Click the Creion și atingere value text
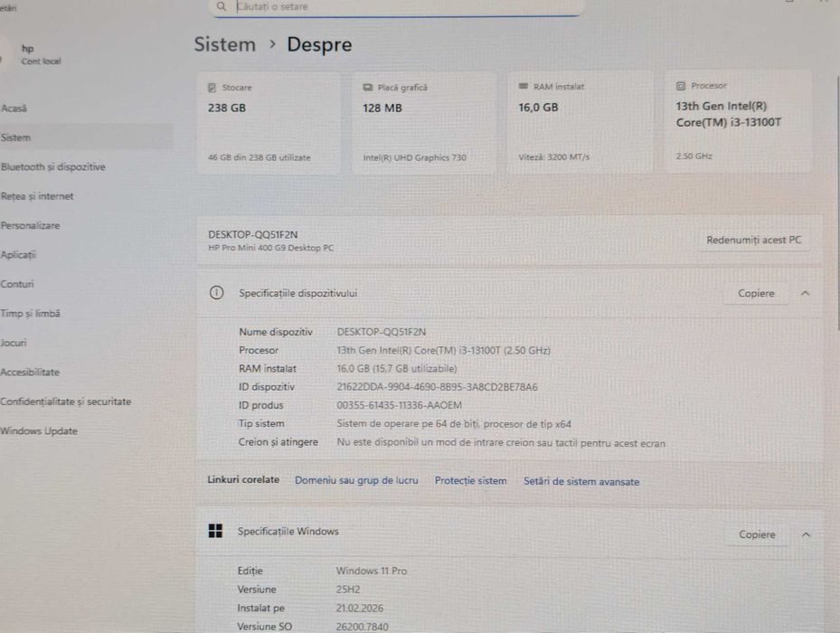 pyautogui.click(x=501, y=443)
